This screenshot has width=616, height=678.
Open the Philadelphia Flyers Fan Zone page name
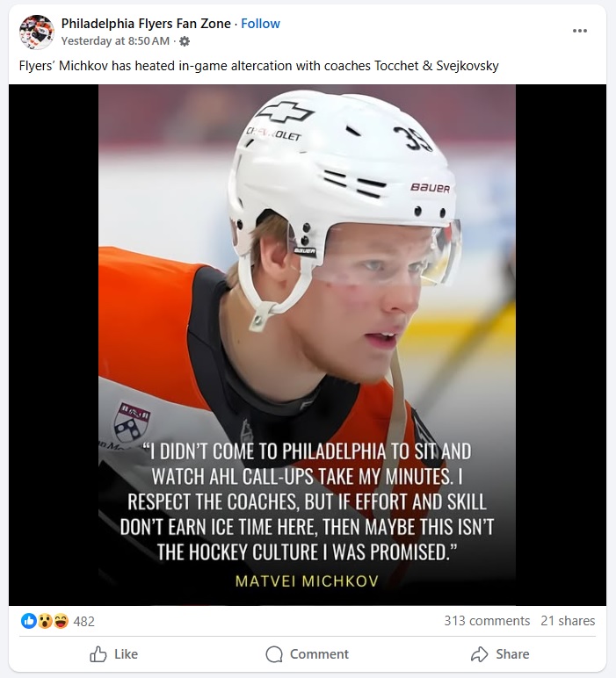[x=146, y=24]
